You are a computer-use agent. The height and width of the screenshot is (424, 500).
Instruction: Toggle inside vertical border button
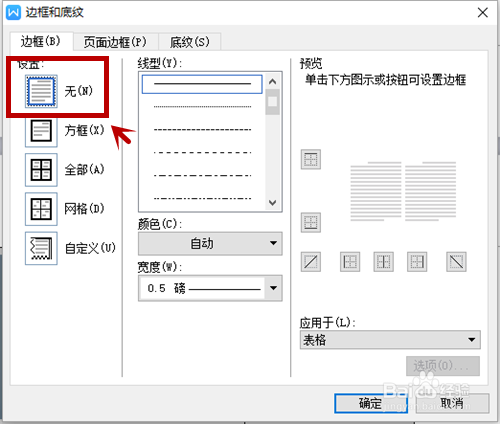pyautogui.click(x=383, y=262)
